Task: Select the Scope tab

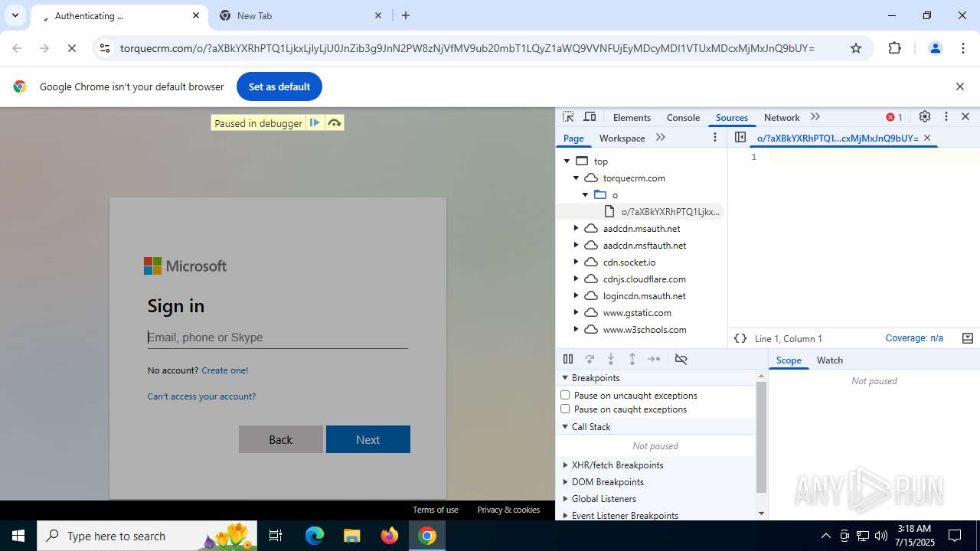Action: tap(789, 360)
